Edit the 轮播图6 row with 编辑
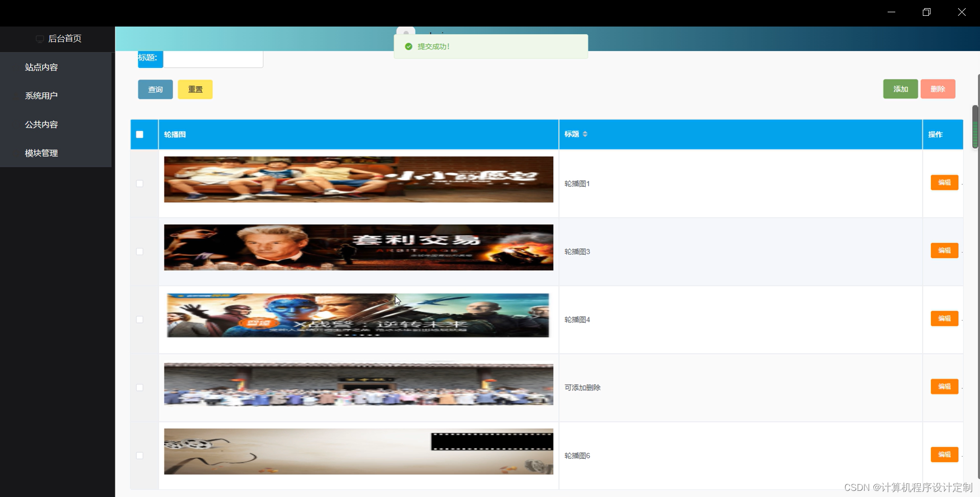 tap(944, 455)
